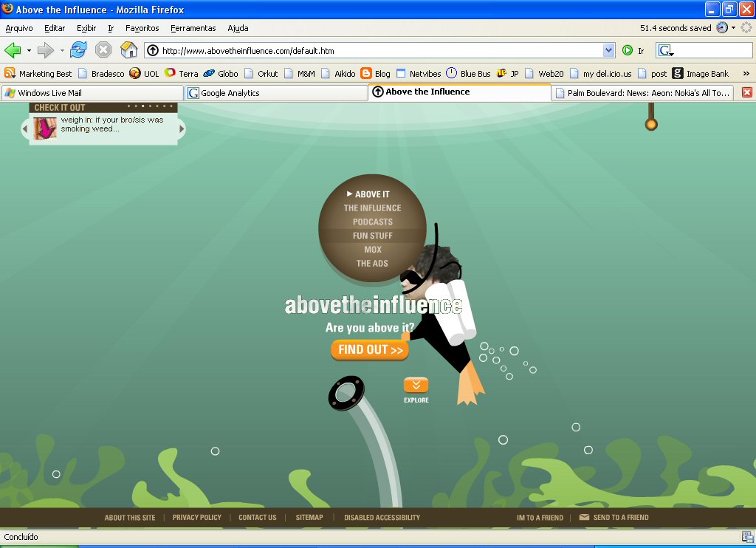Click the Google search engine icon
The width and height of the screenshot is (756, 548).
click(666, 50)
